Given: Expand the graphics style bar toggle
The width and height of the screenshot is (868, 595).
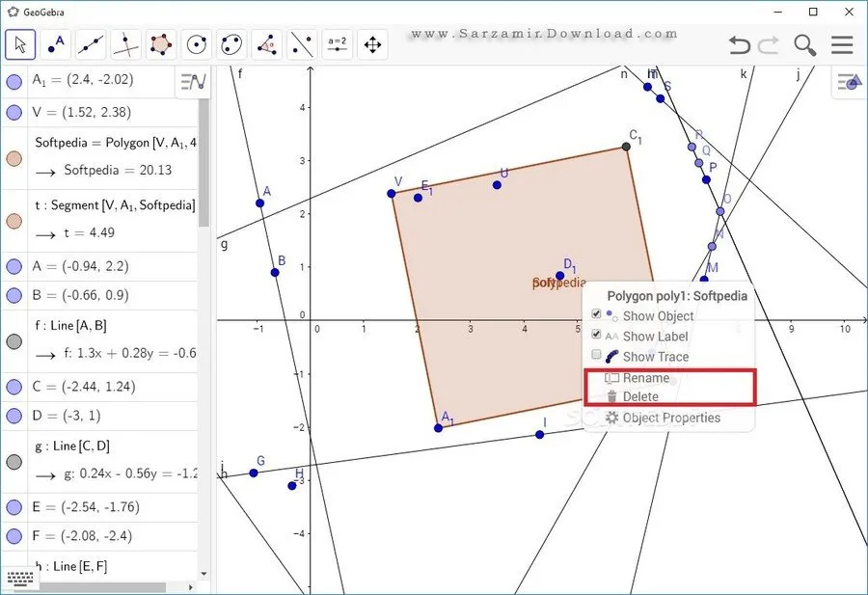Looking at the screenshot, I should point(848,83).
